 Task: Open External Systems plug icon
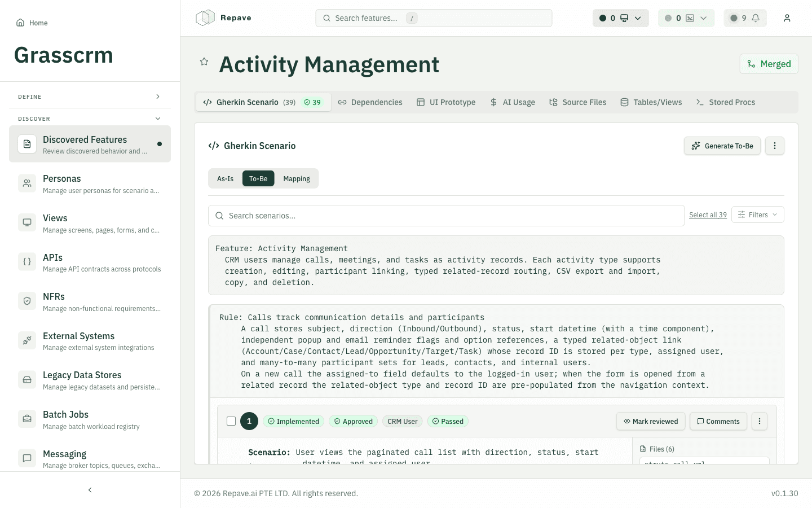(27, 340)
